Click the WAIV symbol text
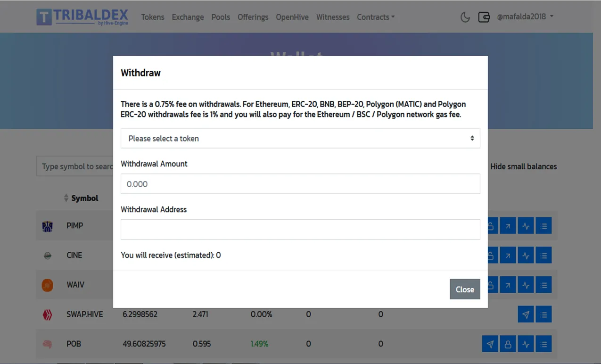The width and height of the screenshot is (601, 364). point(75,285)
